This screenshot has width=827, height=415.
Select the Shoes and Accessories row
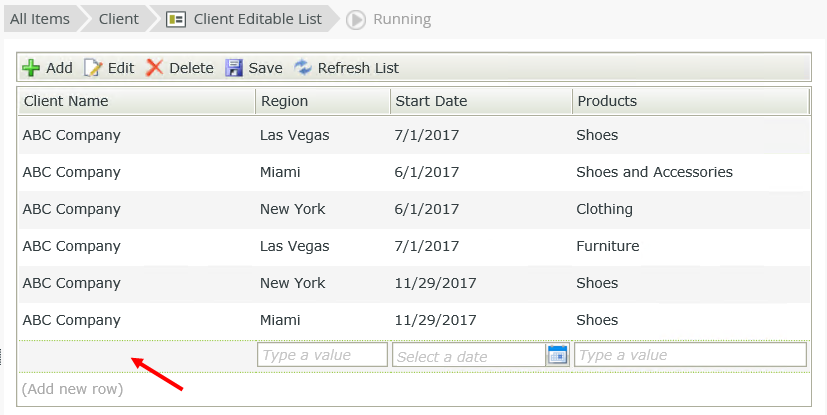pos(654,172)
